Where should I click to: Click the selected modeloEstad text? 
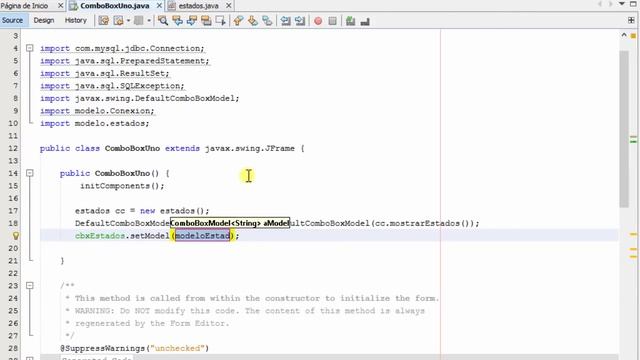tap(202, 236)
